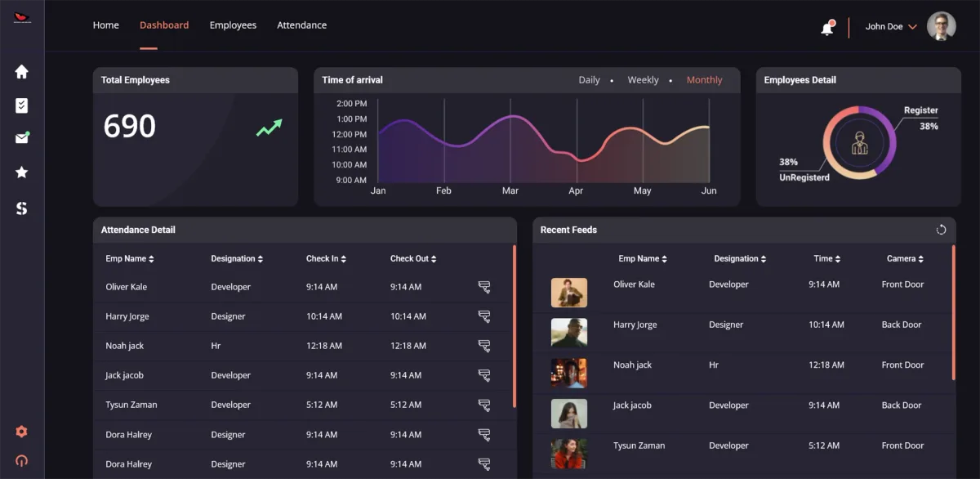The height and width of the screenshot is (479, 980).
Task: Open the notifications bell
Action: pyautogui.click(x=827, y=28)
